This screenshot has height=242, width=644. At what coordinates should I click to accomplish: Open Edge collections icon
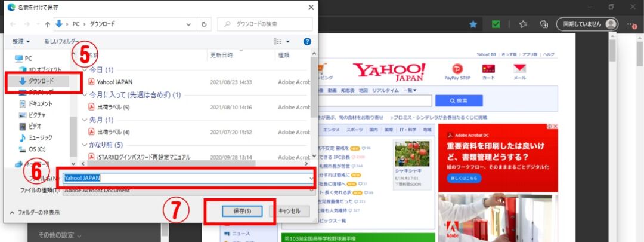544,24
